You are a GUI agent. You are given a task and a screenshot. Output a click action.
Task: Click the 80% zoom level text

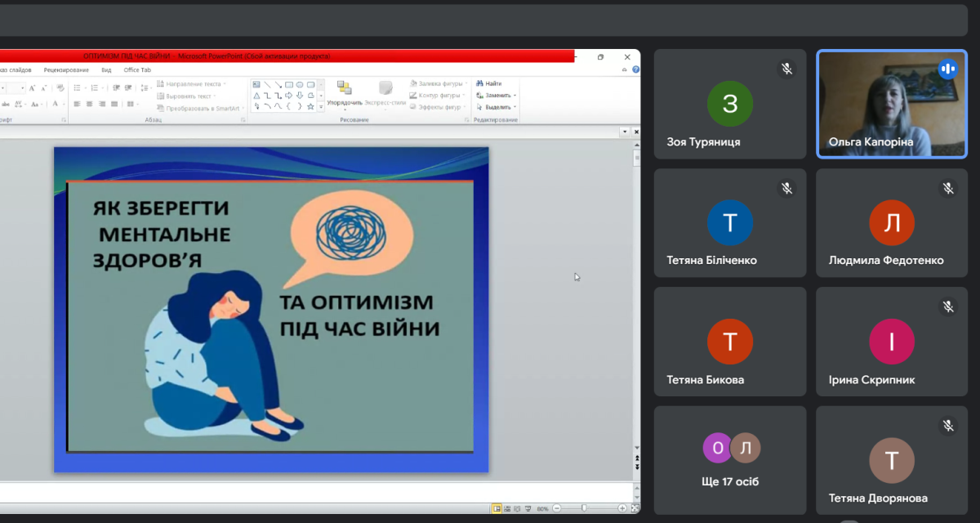coord(542,509)
